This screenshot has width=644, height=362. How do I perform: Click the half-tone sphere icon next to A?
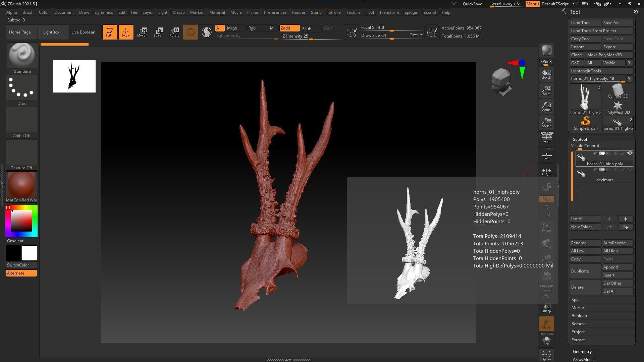pyautogui.click(x=207, y=32)
